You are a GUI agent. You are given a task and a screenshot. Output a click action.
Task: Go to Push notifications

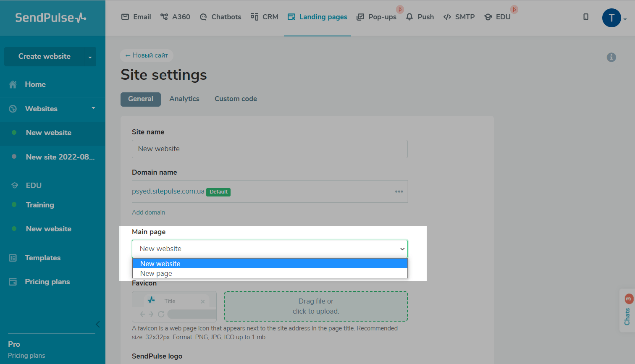click(420, 17)
